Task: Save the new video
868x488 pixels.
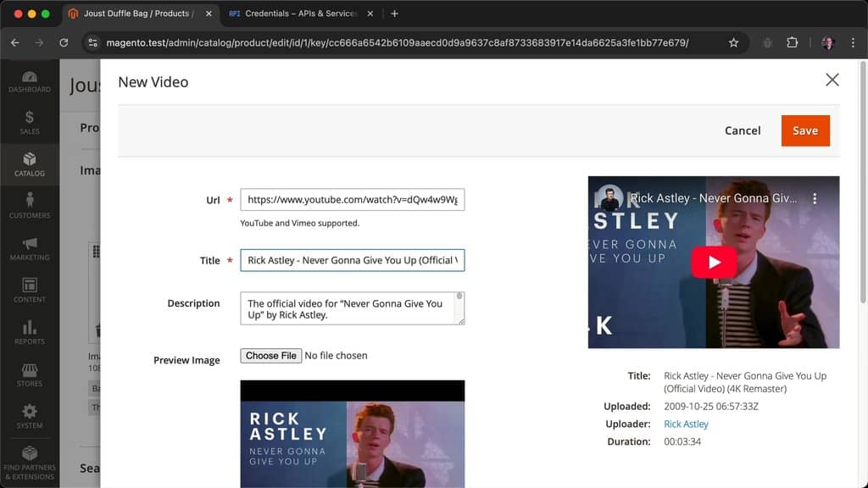Action: click(805, 130)
